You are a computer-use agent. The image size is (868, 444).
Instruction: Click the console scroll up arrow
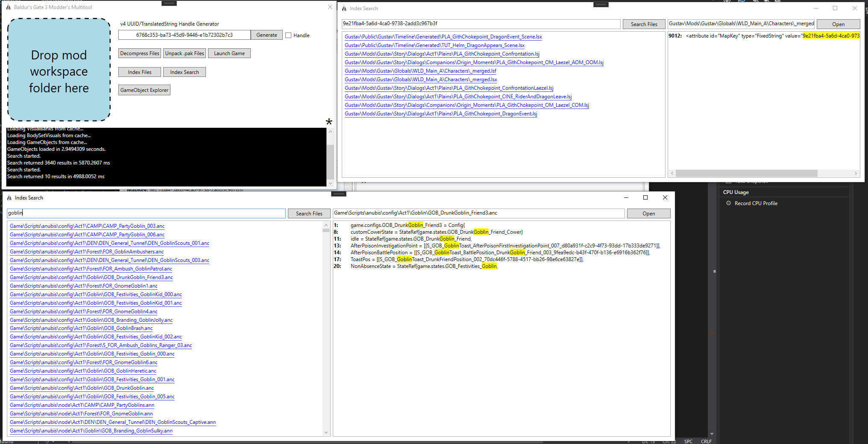(x=330, y=132)
